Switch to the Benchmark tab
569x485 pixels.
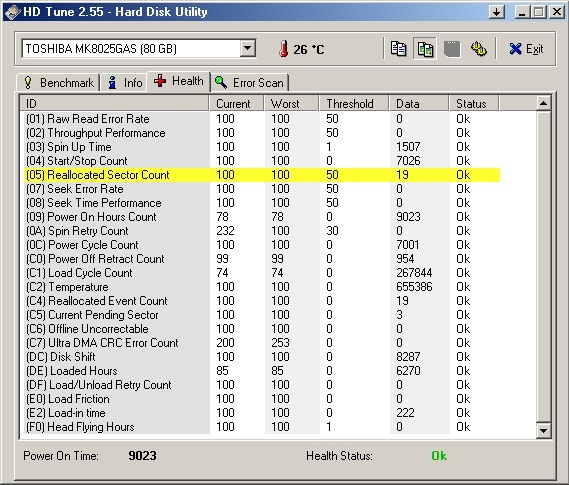pos(58,83)
